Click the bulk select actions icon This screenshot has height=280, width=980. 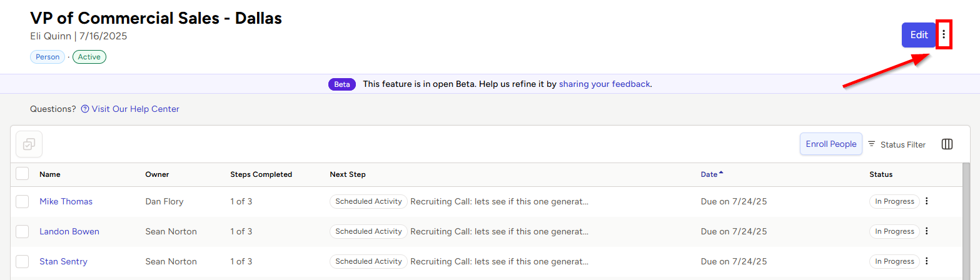[x=29, y=144]
